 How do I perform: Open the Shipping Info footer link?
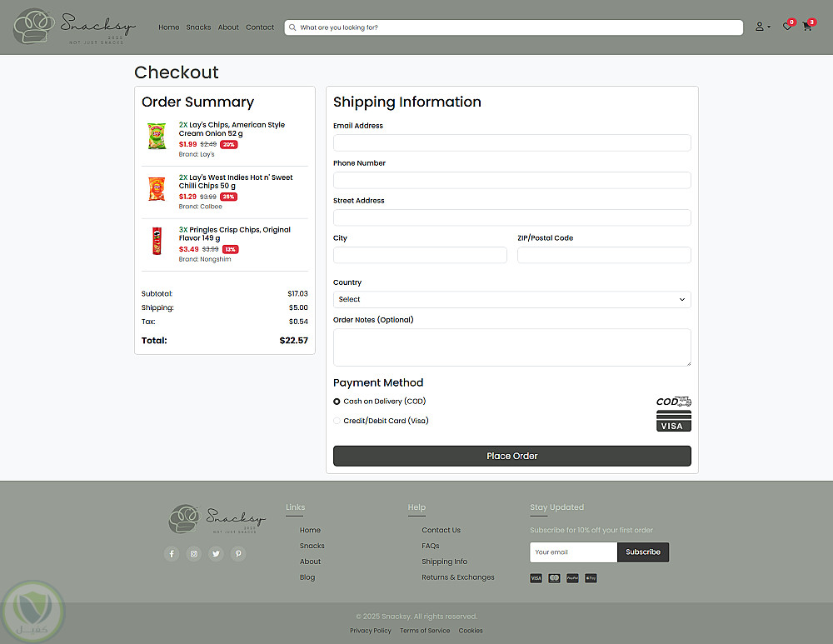(444, 562)
